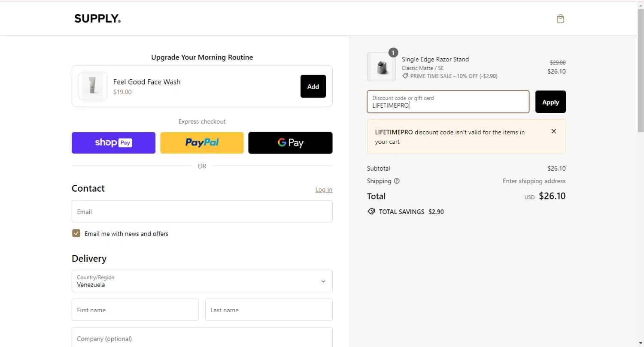Add Feel Good Face Wash to order
Viewport: 644px width, 347px height.
tap(313, 86)
